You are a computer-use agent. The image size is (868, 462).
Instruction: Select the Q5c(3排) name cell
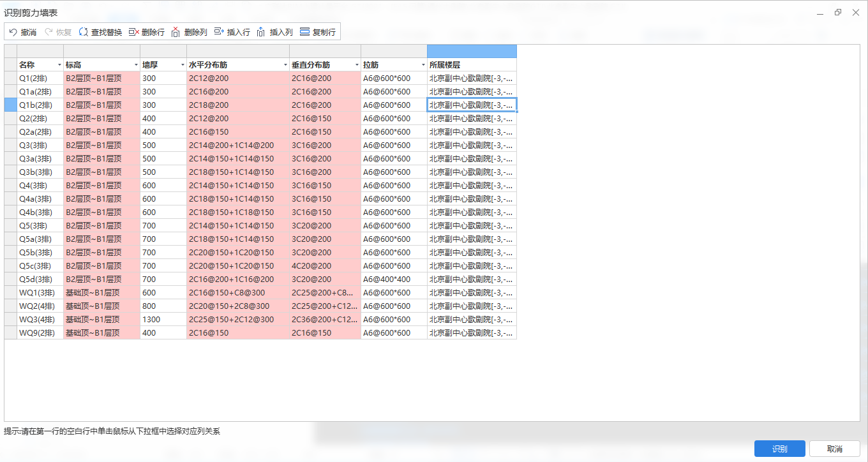40,266
